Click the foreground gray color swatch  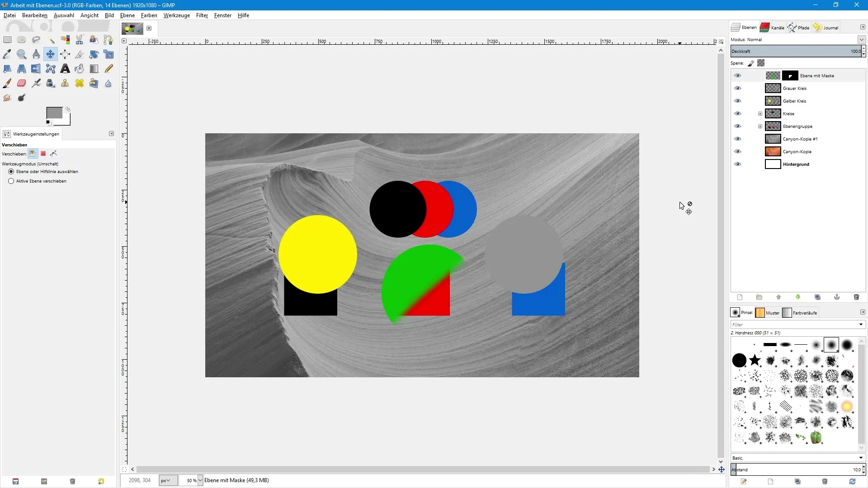click(54, 113)
